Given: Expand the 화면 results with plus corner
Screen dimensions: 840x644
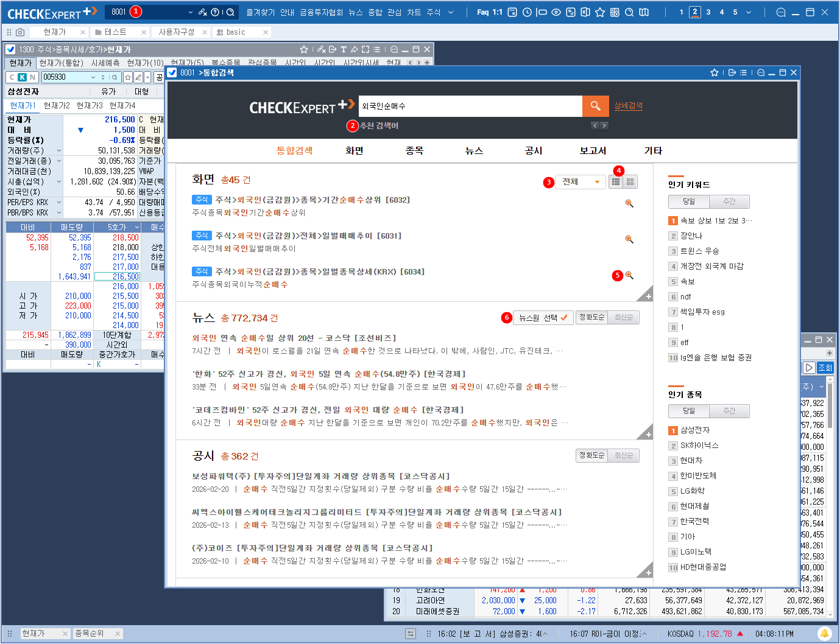Looking at the screenshot, I should [646, 296].
